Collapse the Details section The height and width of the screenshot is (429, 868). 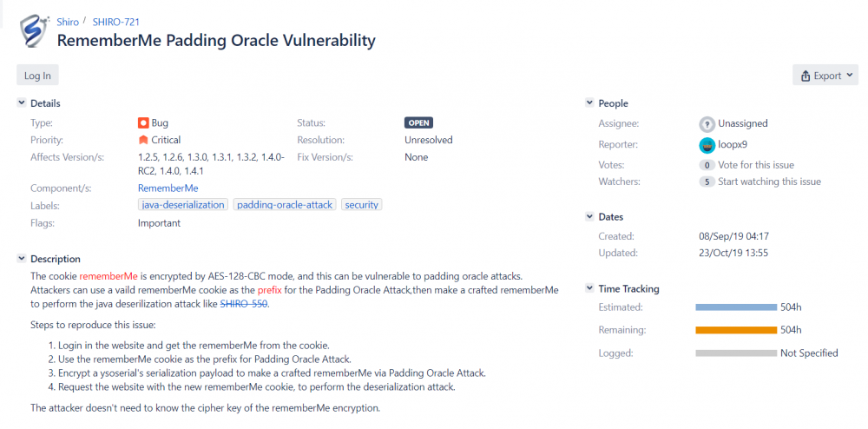click(21, 103)
